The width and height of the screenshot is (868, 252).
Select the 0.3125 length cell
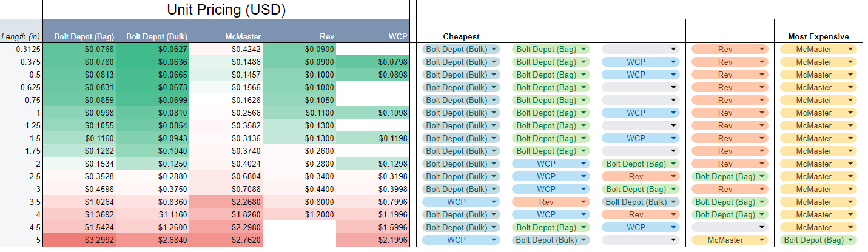point(21,49)
